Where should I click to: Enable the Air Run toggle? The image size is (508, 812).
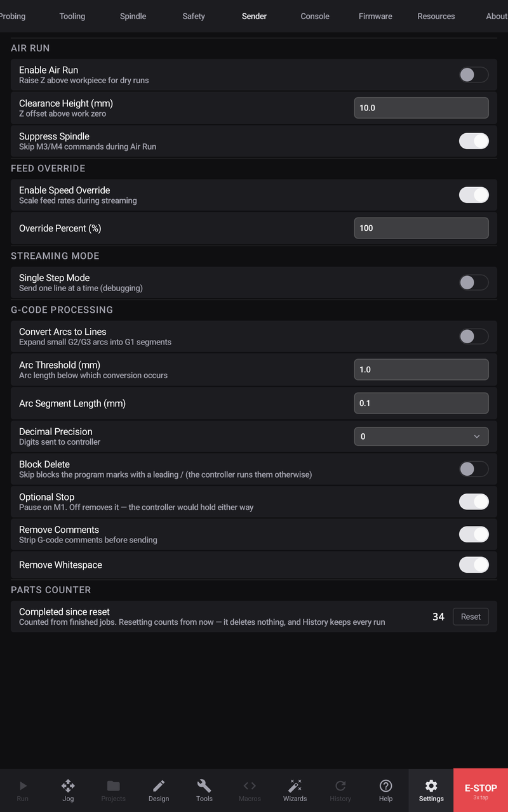pyautogui.click(x=474, y=75)
